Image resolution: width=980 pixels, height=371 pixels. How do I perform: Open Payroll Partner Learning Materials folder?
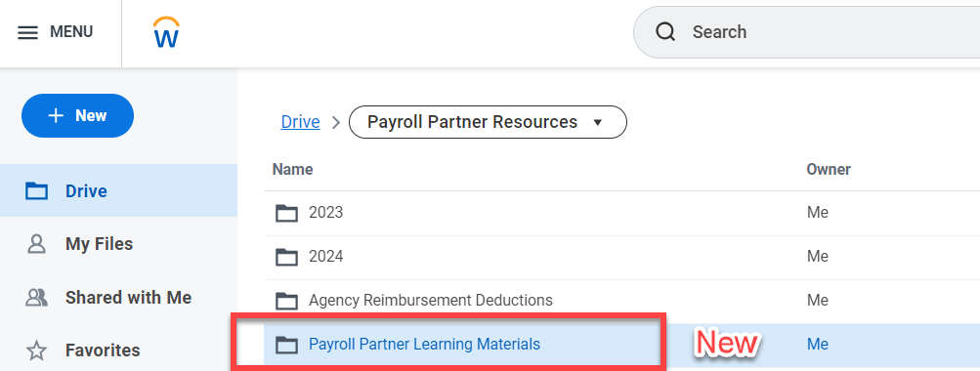click(424, 344)
